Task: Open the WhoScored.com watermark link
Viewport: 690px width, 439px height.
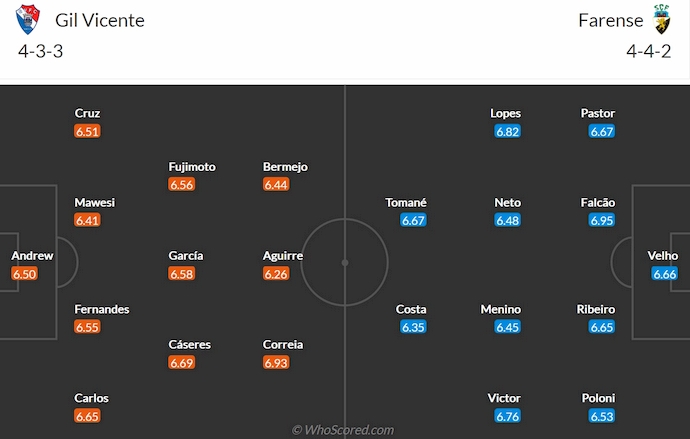Action: (343, 430)
